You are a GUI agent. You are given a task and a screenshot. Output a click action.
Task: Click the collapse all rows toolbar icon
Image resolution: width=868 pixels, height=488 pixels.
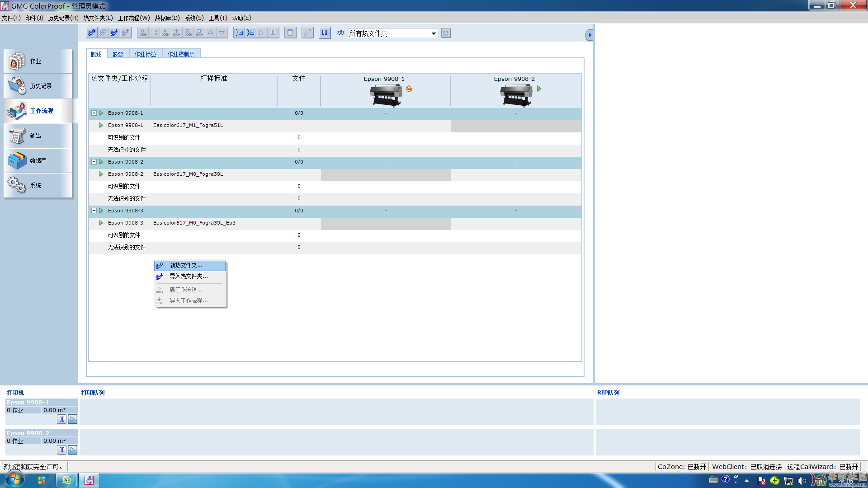click(239, 33)
